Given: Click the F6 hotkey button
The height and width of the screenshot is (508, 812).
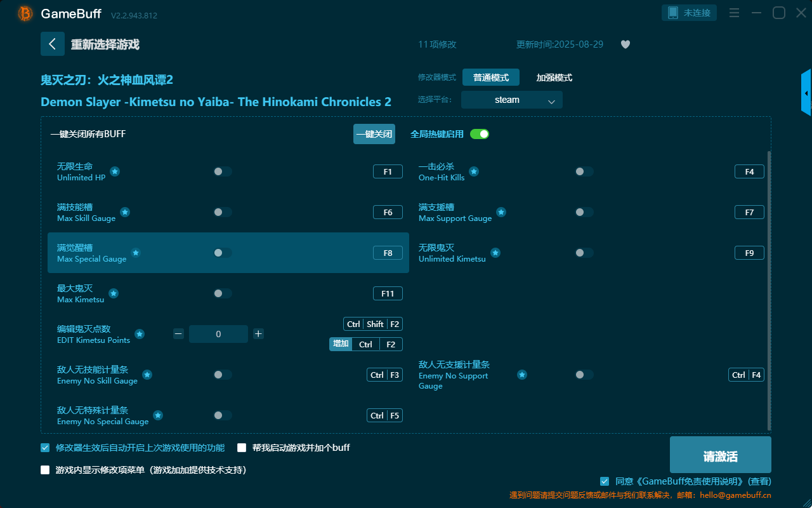Looking at the screenshot, I should tap(388, 212).
